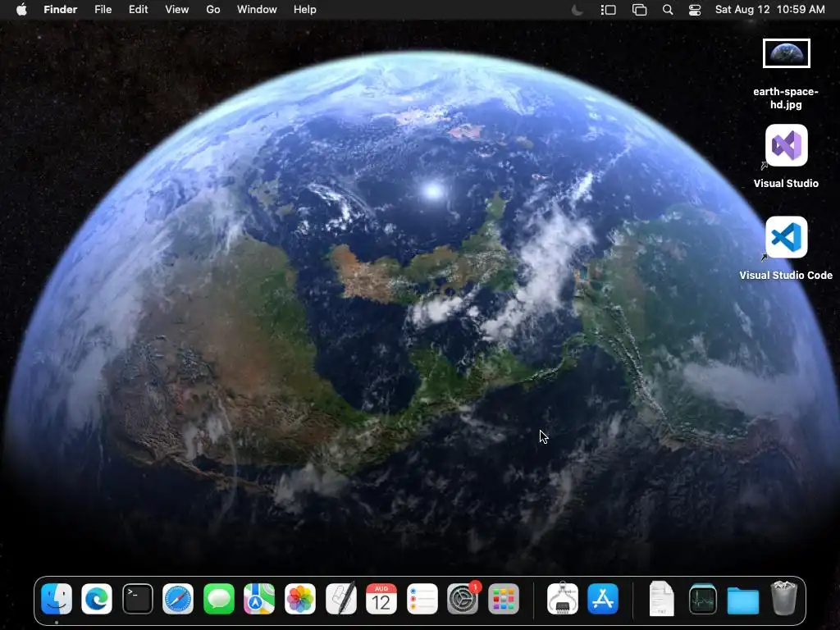Click overlapping windows icon in menu bar
Viewport: 840px width, 630px height.
639,10
